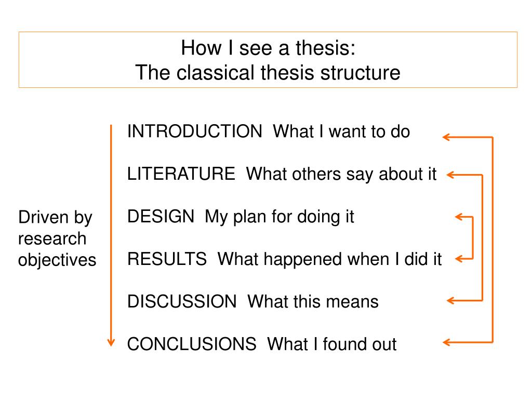Click the LITERATURE heading text
Image resolution: width=532 pixels, height=399 pixels.
pyautogui.click(x=181, y=174)
